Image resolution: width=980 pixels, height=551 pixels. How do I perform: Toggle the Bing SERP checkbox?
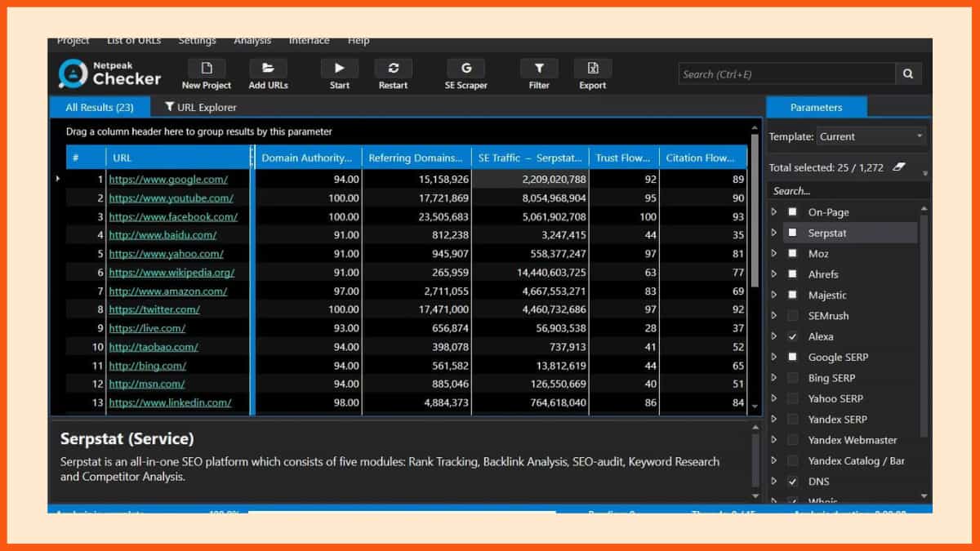coord(792,378)
